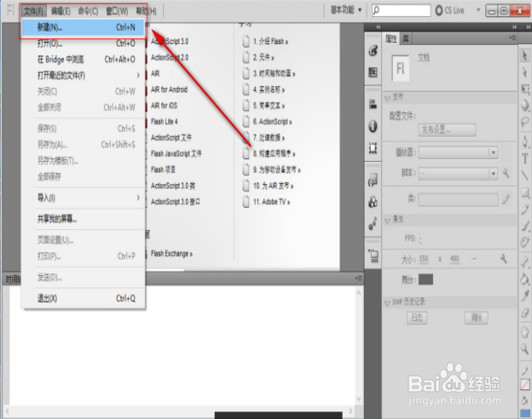Collapse the SWF 历史记录 section
Image resolution: width=532 pixels, height=419 pixels.
pyautogui.click(x=387, y=303)
